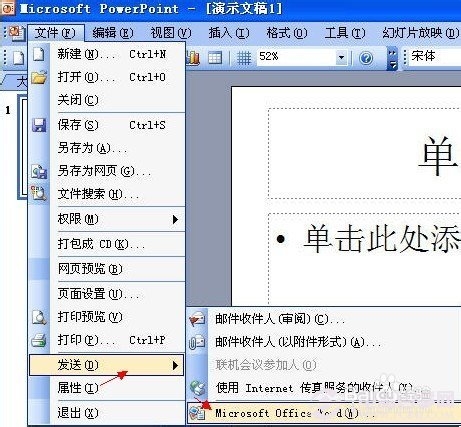Choose Open (打开) in File menu
The image size is (461, 427).
[107, 77]
